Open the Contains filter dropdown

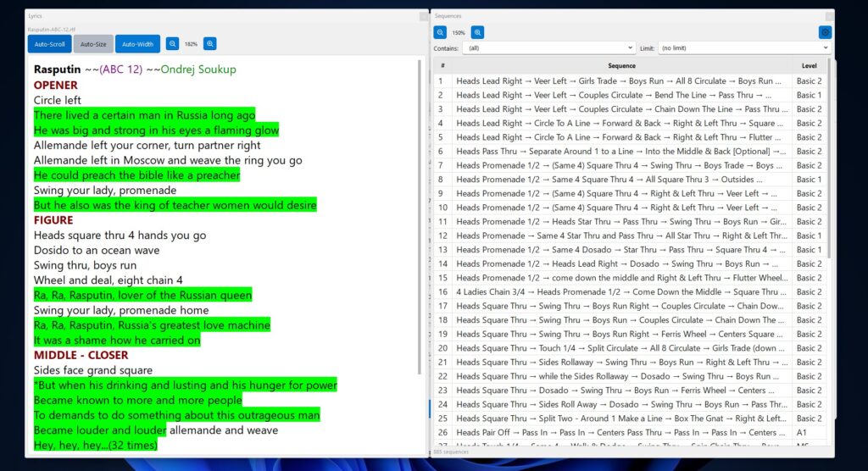[x=549, y=48]
